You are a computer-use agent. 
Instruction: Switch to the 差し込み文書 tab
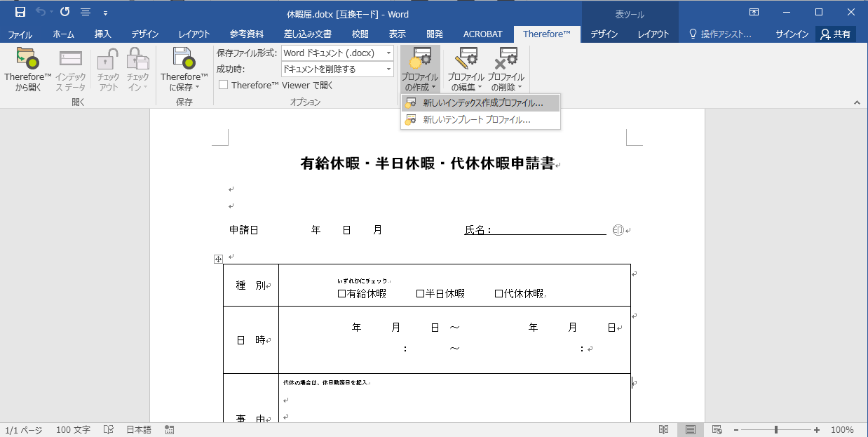307,34
